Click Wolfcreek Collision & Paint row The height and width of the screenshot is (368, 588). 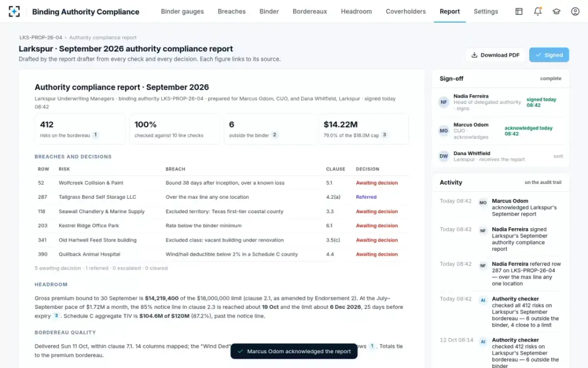[x=222, y=183]
